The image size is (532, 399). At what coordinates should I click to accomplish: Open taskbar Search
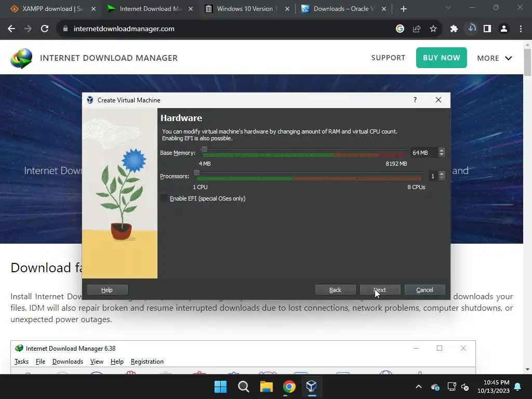(x=243, y=387)
